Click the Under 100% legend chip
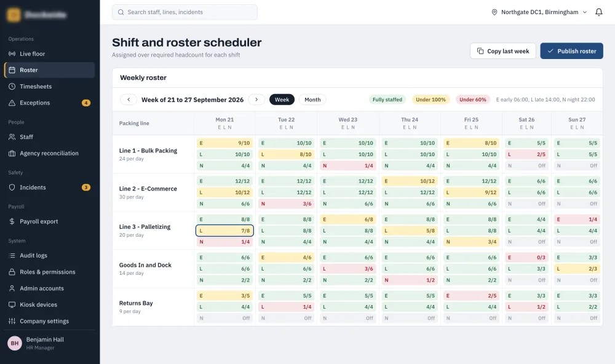The image size is (615, 364). coord(430,100)
